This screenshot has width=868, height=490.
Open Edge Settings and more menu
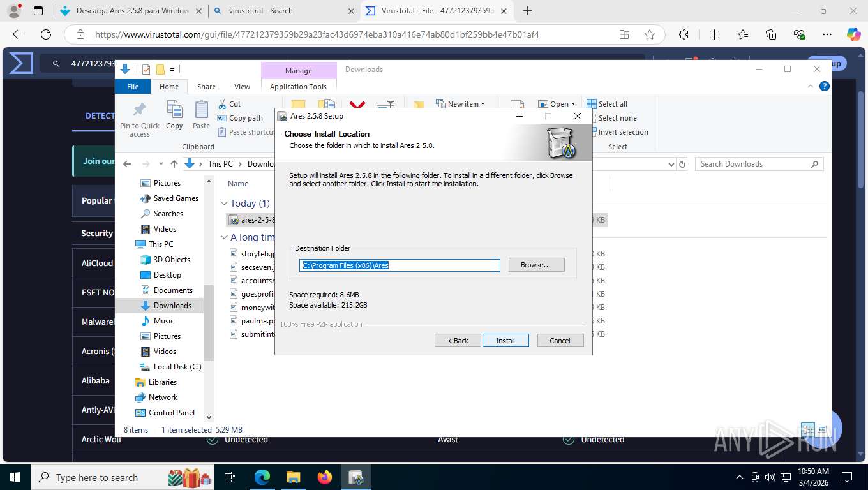tap(827, 34)
